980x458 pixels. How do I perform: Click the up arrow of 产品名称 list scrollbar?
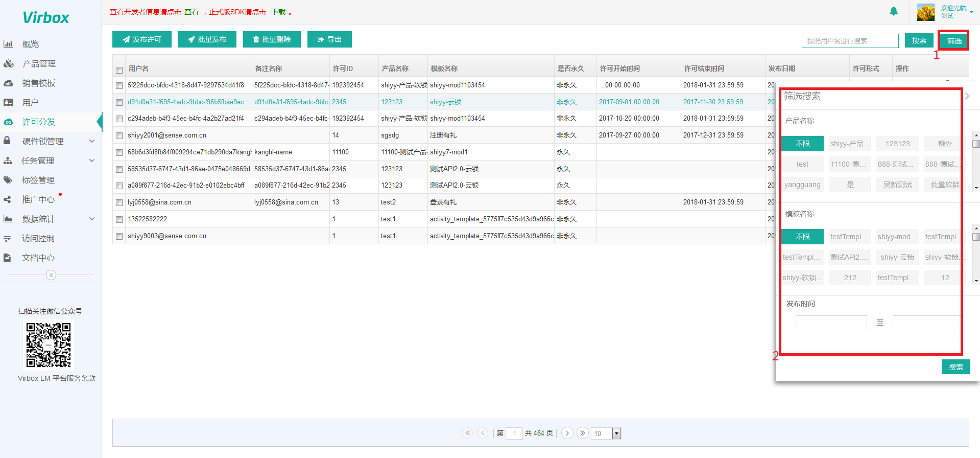pyautogui.click(x=976, y=135)
